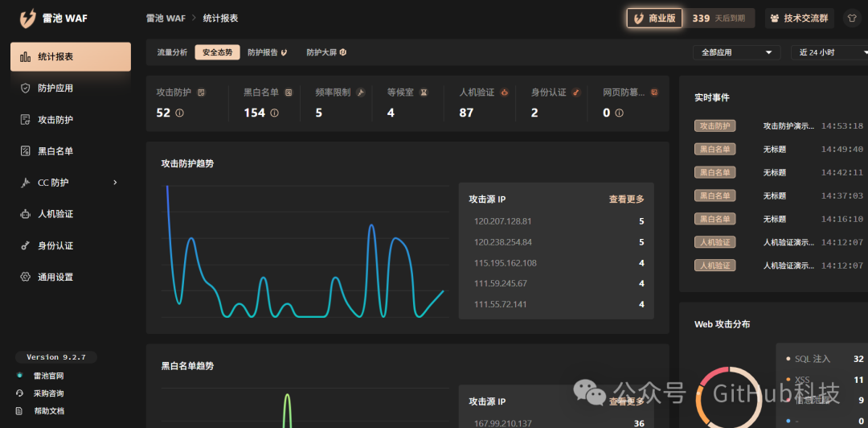Click the 技术交流群 button

tap(800, 19)
